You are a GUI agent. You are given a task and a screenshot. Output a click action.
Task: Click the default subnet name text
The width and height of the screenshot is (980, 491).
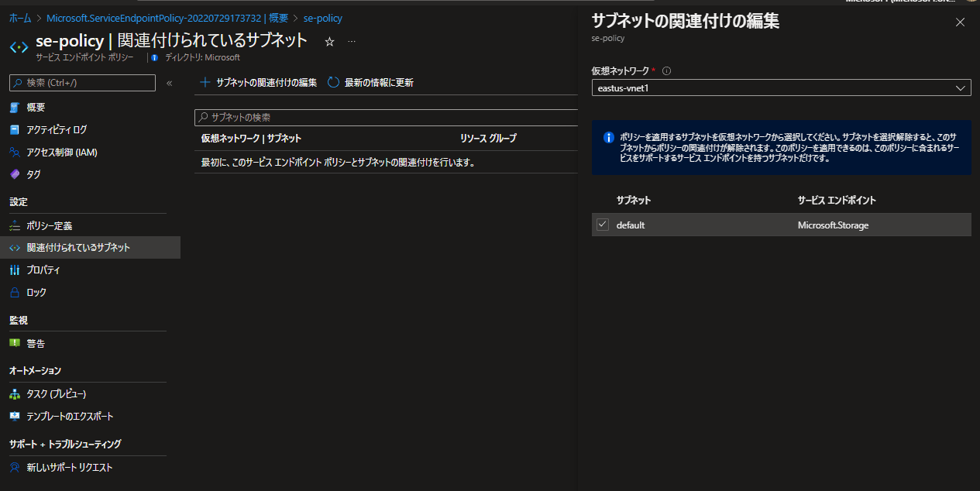(x=631, y=225)
